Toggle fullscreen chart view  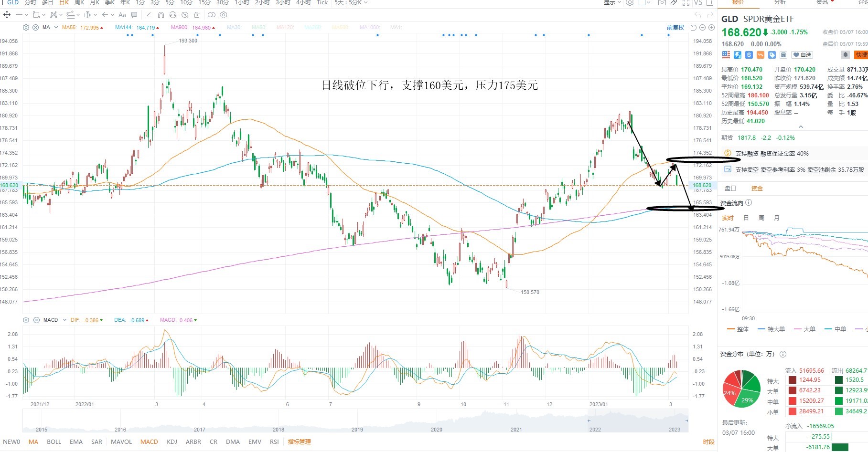(686, 2)
